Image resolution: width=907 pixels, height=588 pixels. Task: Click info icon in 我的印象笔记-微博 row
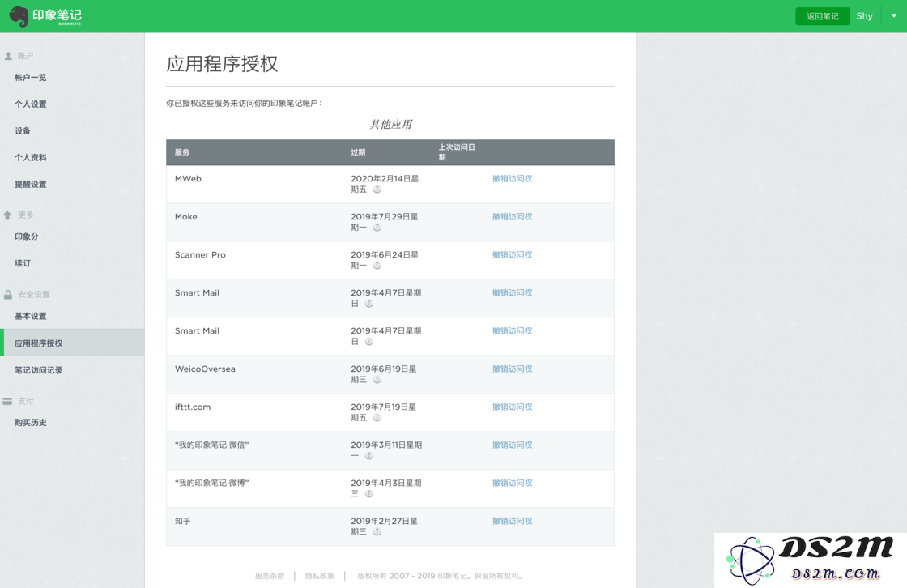click(x=369, y=494)
